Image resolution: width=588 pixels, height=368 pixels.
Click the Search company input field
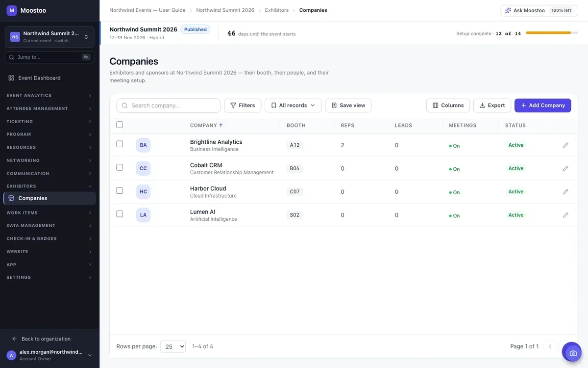pos(169,105)
